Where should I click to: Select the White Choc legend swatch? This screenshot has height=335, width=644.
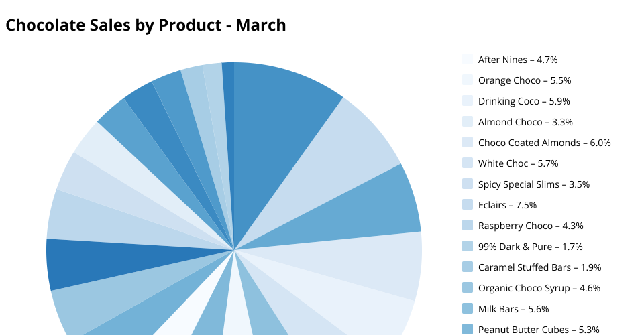468,163
